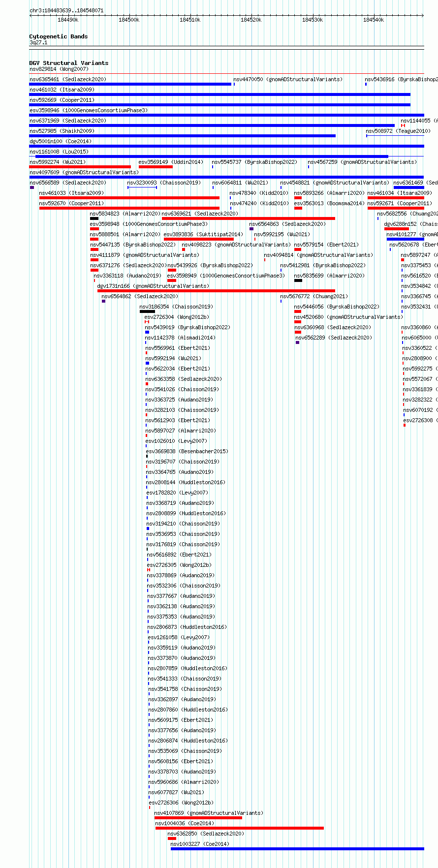The width and height of the screenshot is (438, 868).
Task: Open the nsv461032 (Itsara2009) variant
Action: pos(62,90)
